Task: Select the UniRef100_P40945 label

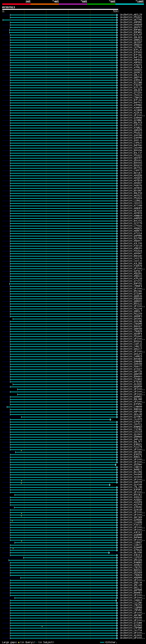Action: coord(131,474)
